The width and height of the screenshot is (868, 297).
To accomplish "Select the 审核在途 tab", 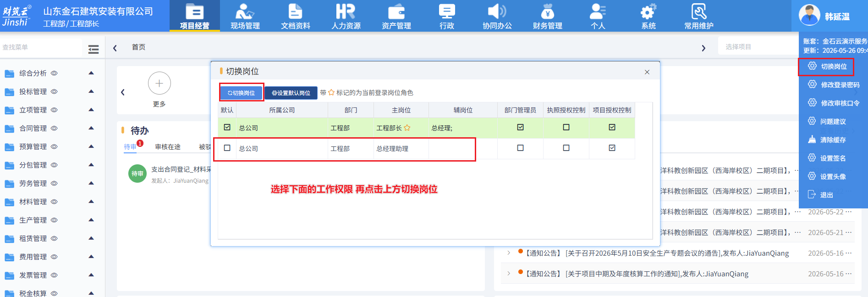I will [x=168, y=147].
